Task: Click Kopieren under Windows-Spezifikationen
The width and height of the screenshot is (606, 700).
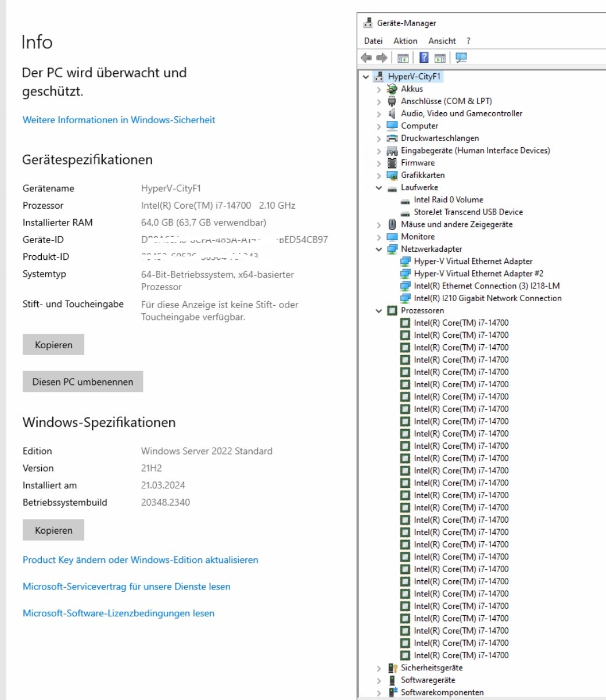Action: 53,530
